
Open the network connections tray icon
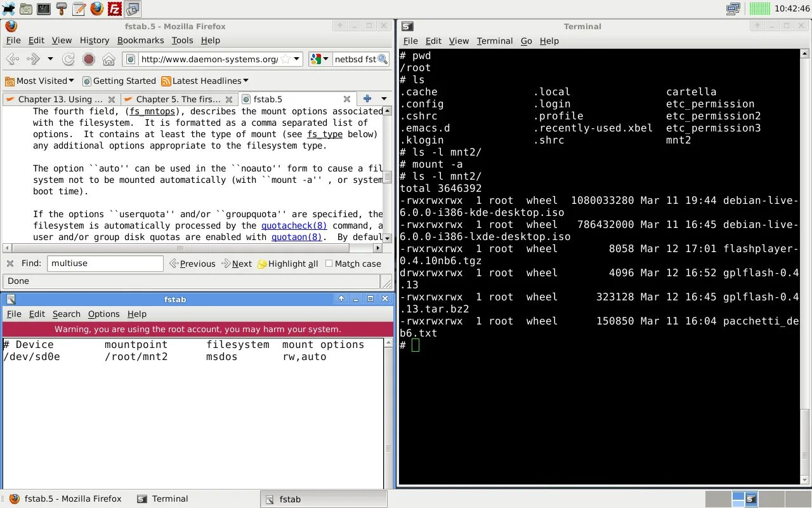coord(733,9)
